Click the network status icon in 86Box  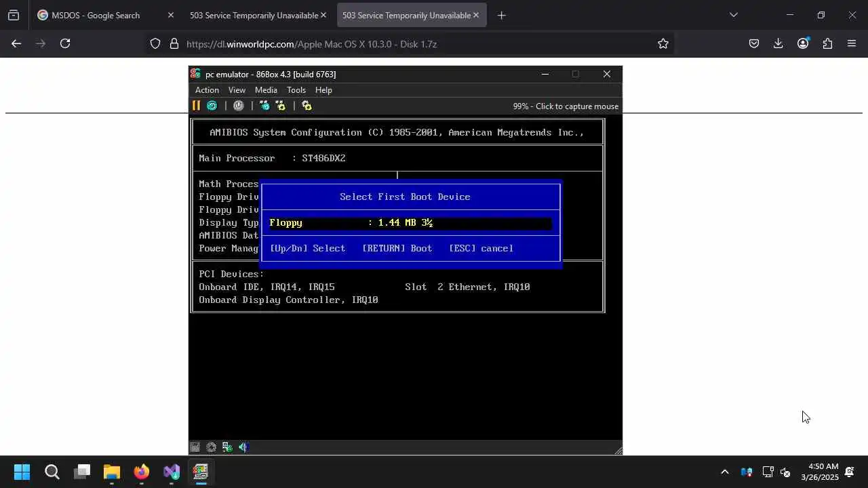click(x=227, y=447)
